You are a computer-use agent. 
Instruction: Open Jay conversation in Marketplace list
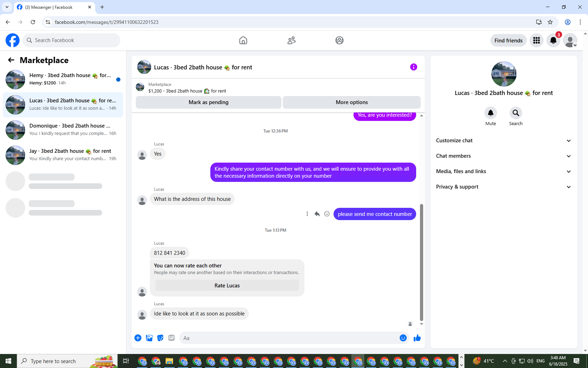tap(63, 155)
